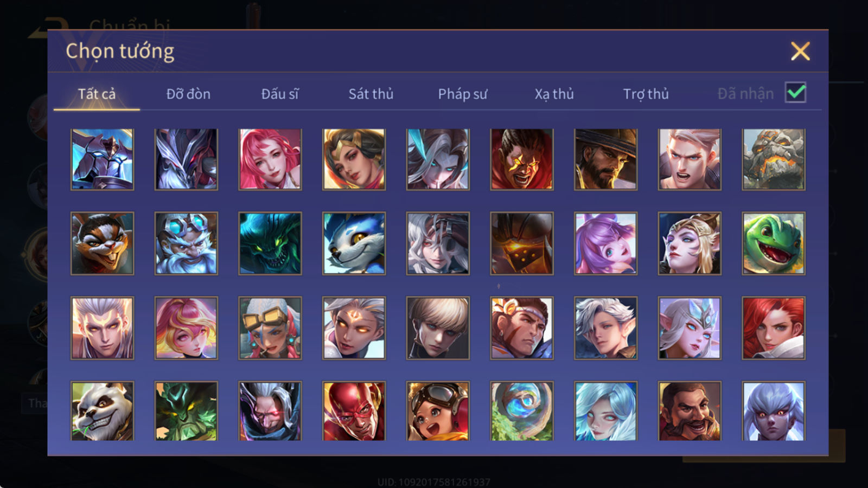
Task: Choose the rock golem hero portrait
Action: [774, 159]
